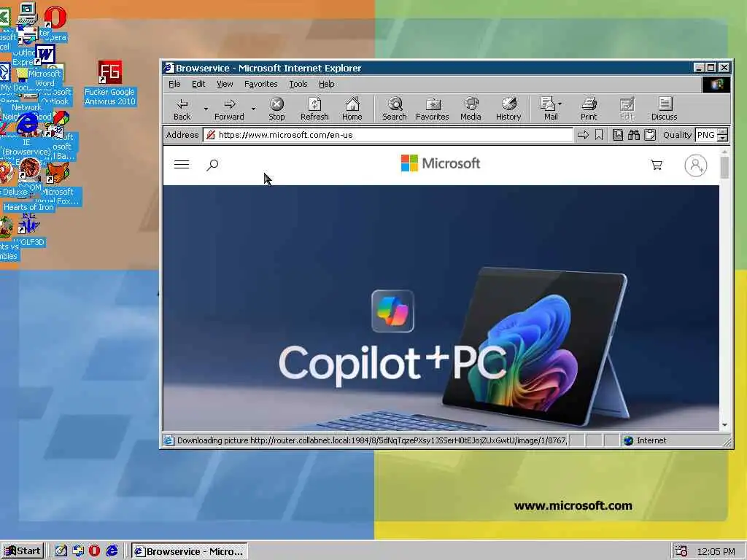Open the shopping cart on Microsoft page
This screenshot has height=560, width=747.
click(x=657, y=165)
